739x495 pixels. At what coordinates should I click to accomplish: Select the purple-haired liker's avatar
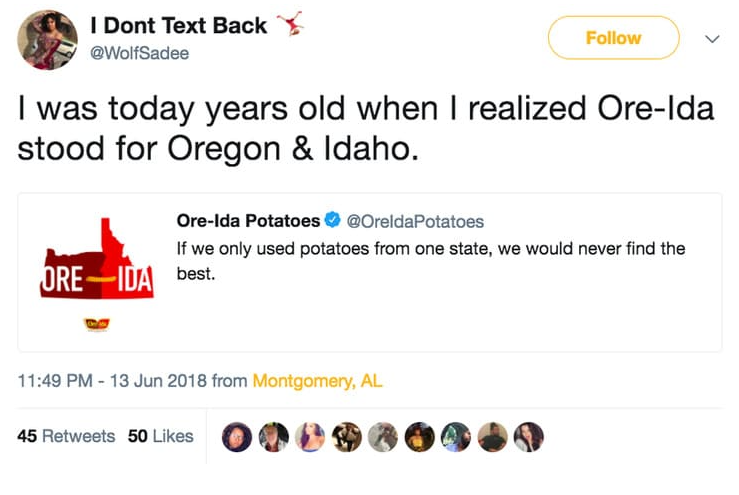pos(310,437)
